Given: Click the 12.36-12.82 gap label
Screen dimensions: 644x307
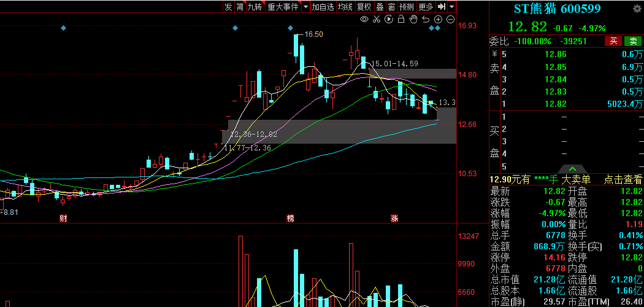Looking at the screenshot, I should pyautogui.click(x=253, y=134).
